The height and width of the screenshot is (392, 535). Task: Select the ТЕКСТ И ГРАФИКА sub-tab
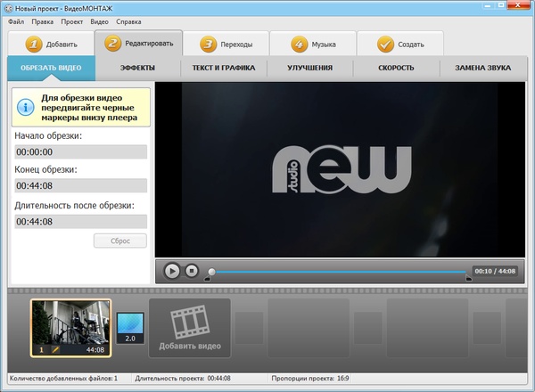pyautogui.click(x=223, y=68)
